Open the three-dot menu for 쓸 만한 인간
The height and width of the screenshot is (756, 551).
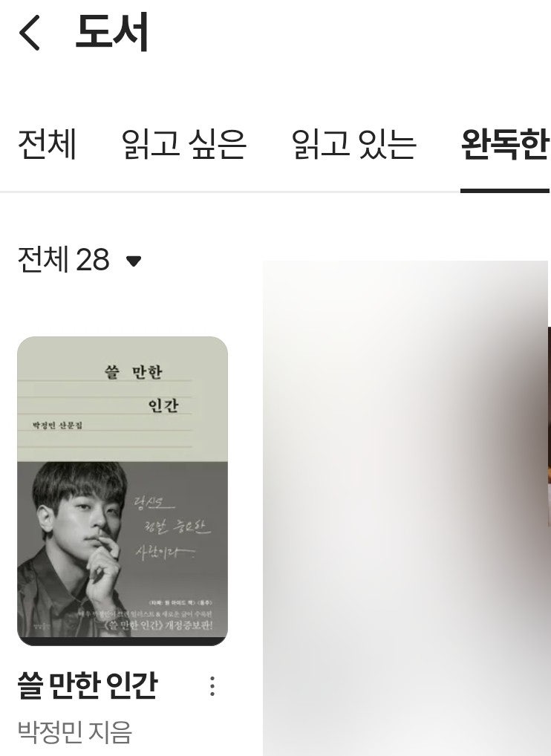(212, 686)
